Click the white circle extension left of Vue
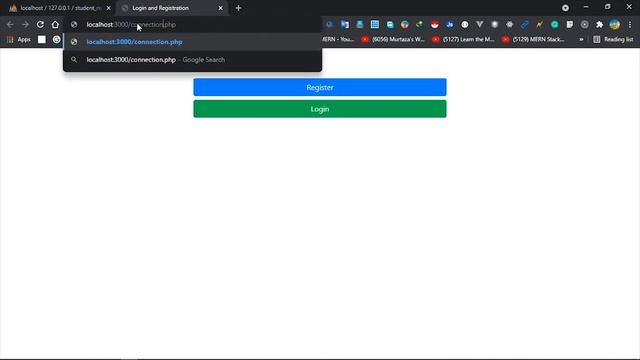The width and height of the screenshot is (640, 360). tap(465, 24)
